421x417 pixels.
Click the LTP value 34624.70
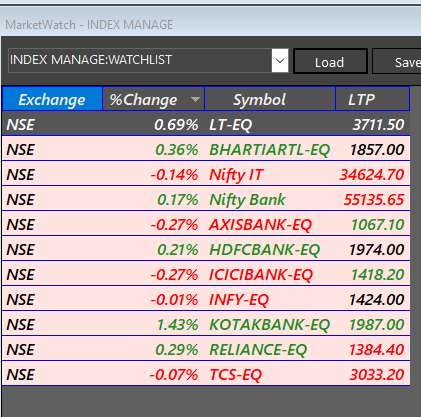372,175
